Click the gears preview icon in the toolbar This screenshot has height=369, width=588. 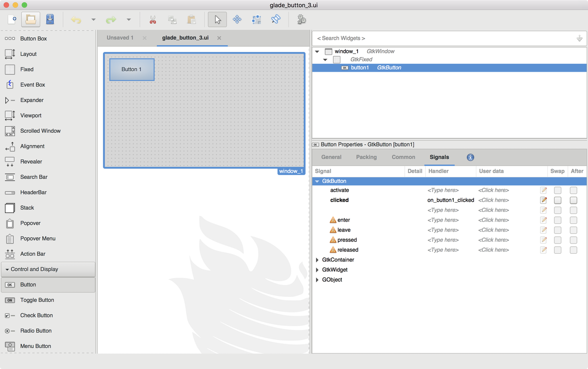pyautogui.click(x=301, y=19)
